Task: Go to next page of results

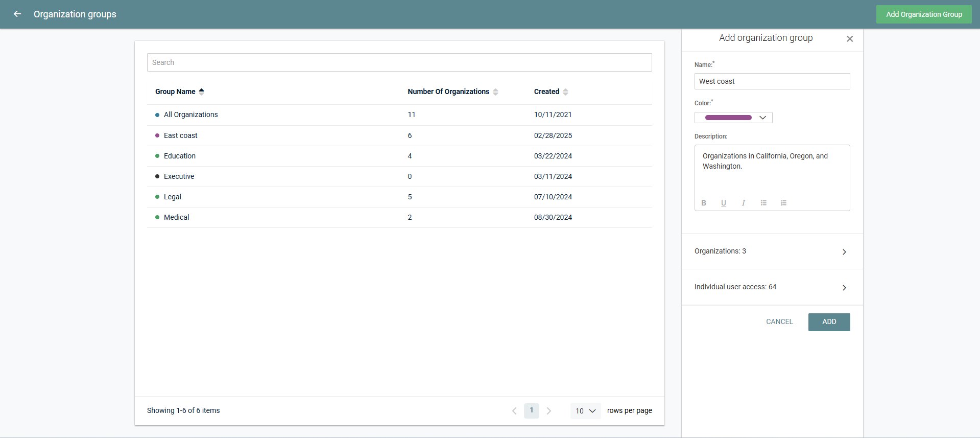Action: (x=549, y=411)
